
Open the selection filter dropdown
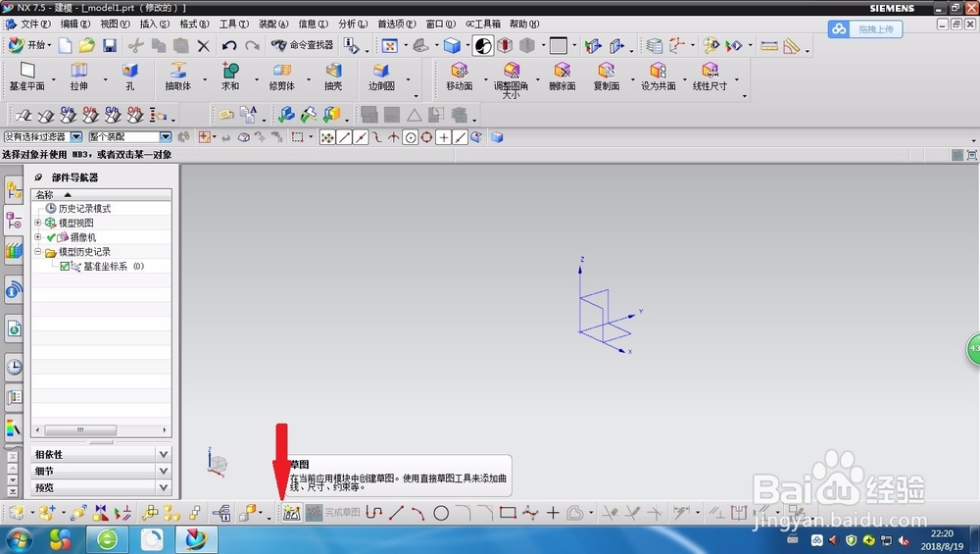tap(76, 136)
